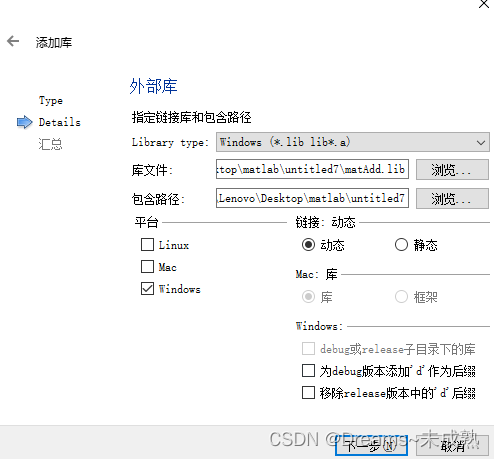Screen dimensions: 494x459
Task: Close the Add Library dialog
Action: click(x=484, y=4)
